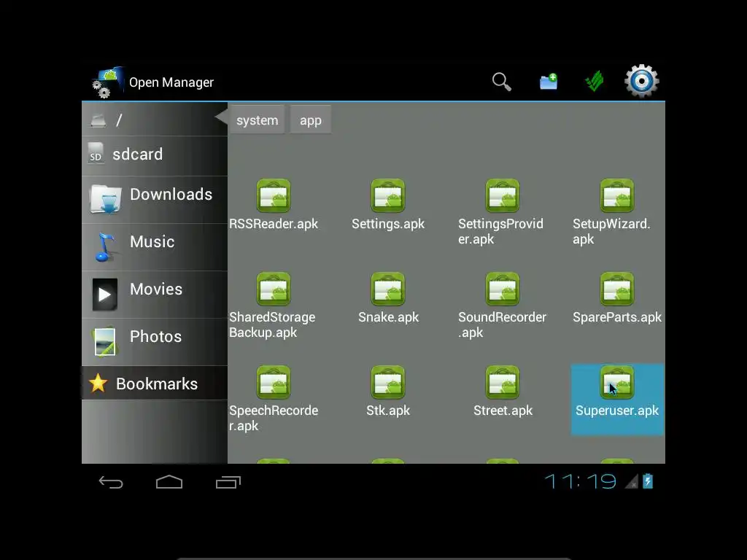Tap the Open Manager app logo
Viewport: 747px width, 560px height.
[x=107, y=82]
